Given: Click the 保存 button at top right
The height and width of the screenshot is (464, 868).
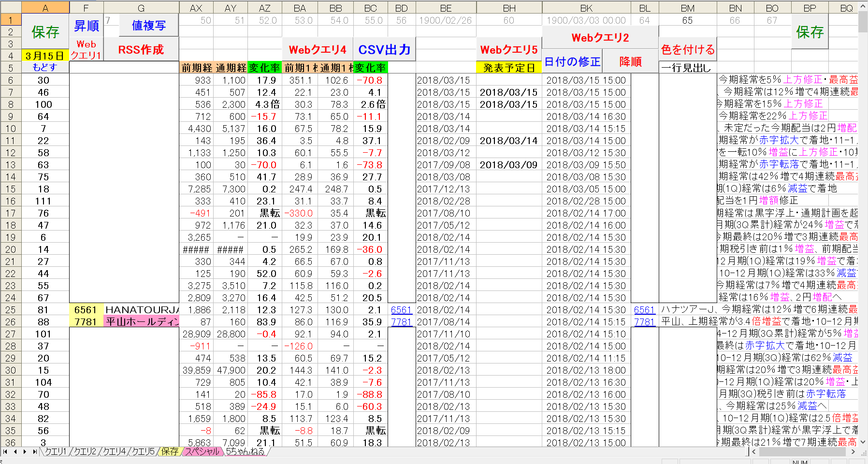Looking at the screenshot, I should [x=810, y=32].
